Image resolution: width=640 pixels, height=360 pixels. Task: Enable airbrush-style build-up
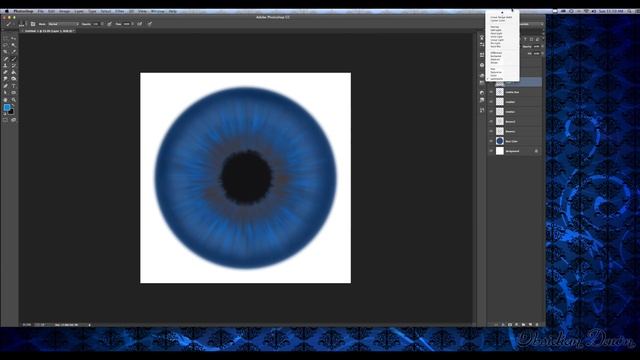tap(140, 24)
